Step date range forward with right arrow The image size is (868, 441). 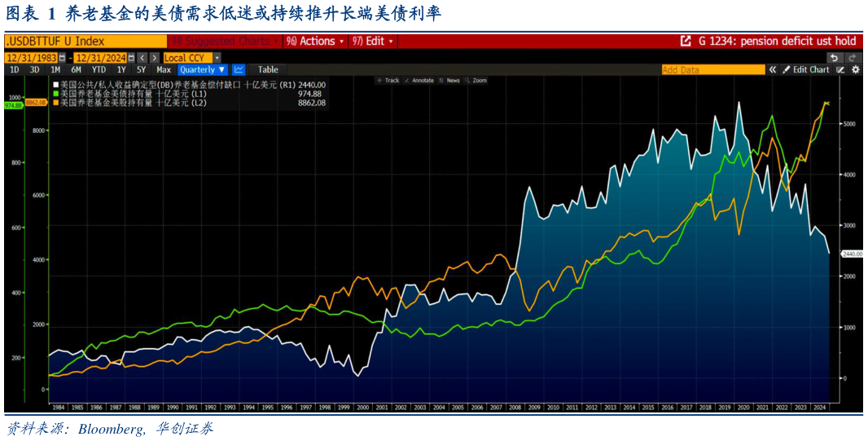(154, 58)
